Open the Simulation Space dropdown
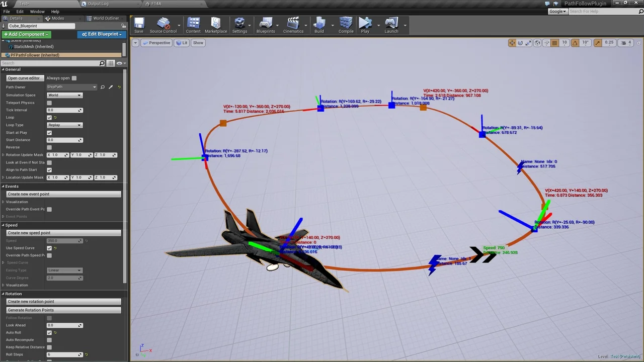Viewport: 644px width, 362px height. pyautogui.click(x=64, y=95)
